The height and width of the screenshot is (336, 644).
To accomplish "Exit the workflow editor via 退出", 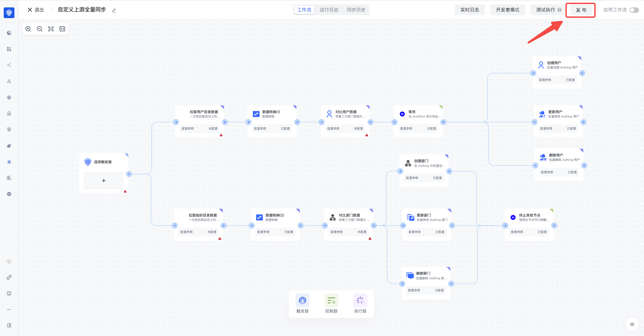I will point(36,10).
